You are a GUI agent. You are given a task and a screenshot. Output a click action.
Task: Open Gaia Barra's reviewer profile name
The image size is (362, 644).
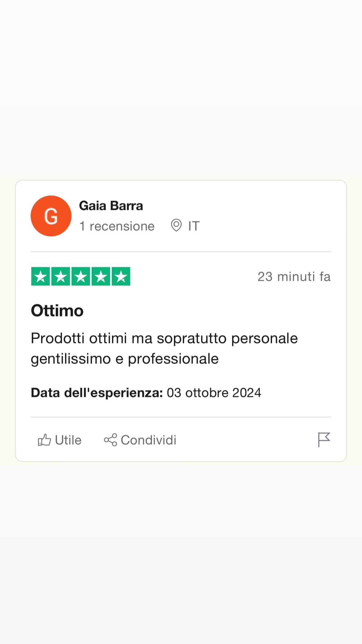111,206
